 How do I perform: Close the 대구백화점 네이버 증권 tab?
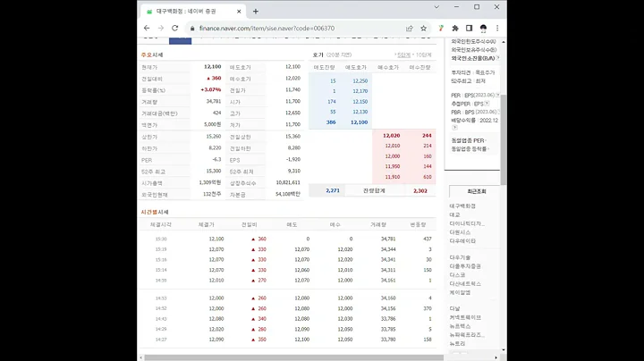pyautogui.click(x=239, y=12)
